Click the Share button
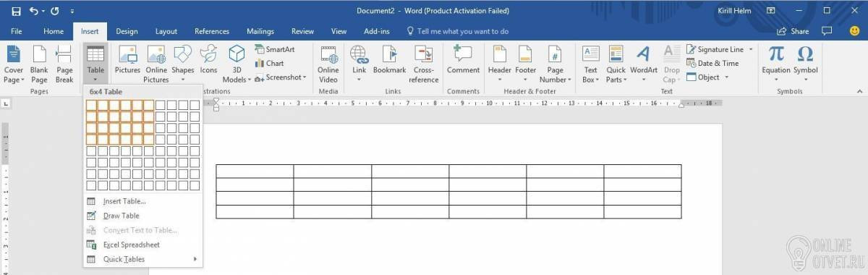This screenshot has width=868, height=275. pos(793,31)
